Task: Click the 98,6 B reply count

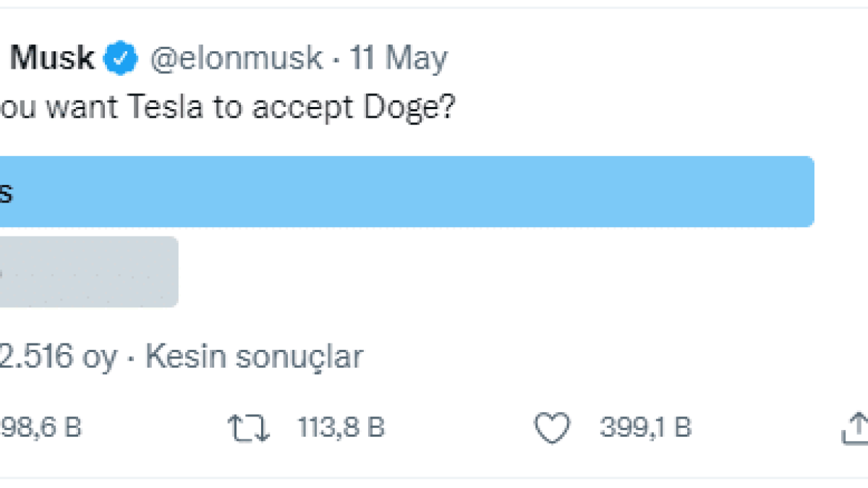Action: [40, 428]
